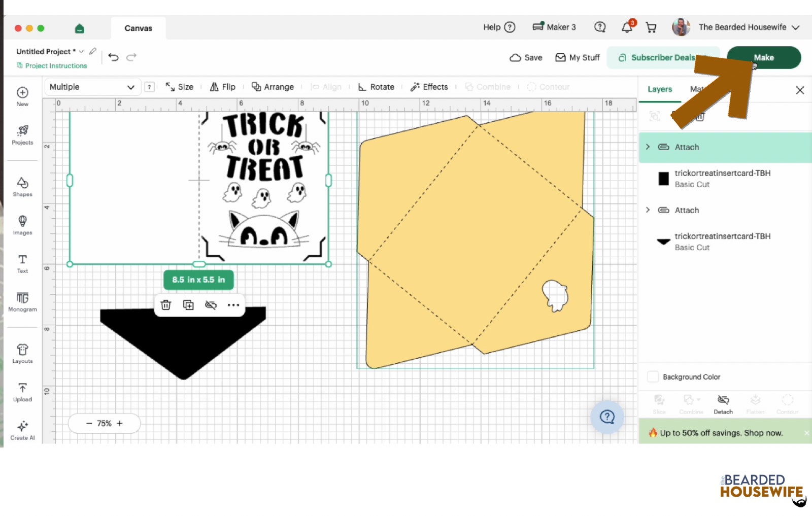This screenshot has height=516, width=812.
Task: Open the shopping cart
Action: pos(651,27)
